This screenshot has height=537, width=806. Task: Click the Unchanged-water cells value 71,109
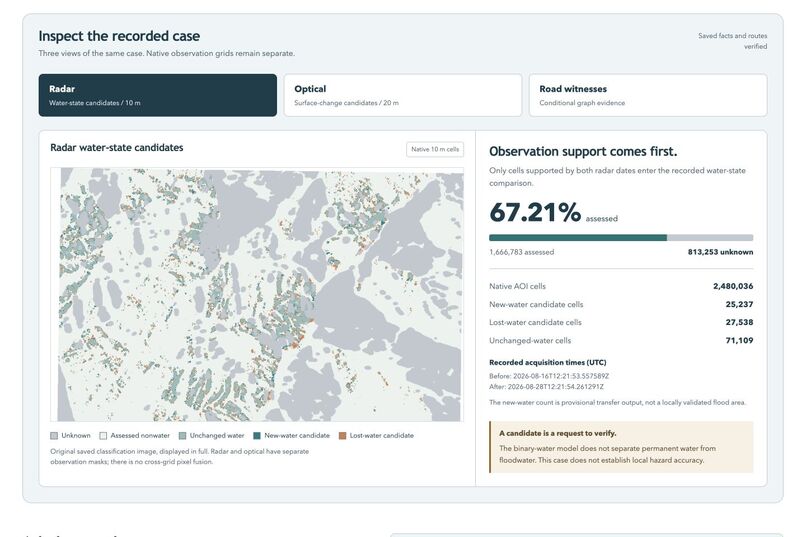[x=739, y=340]
